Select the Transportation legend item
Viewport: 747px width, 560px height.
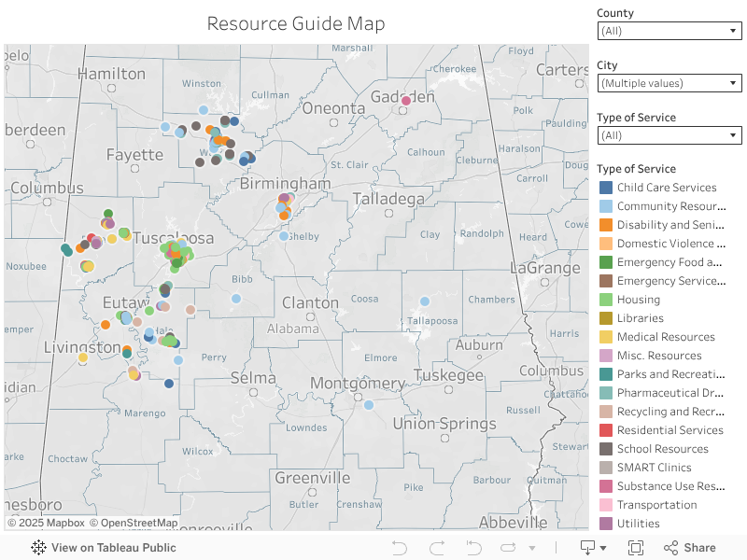pyautogui.click(x=656, y=505)
